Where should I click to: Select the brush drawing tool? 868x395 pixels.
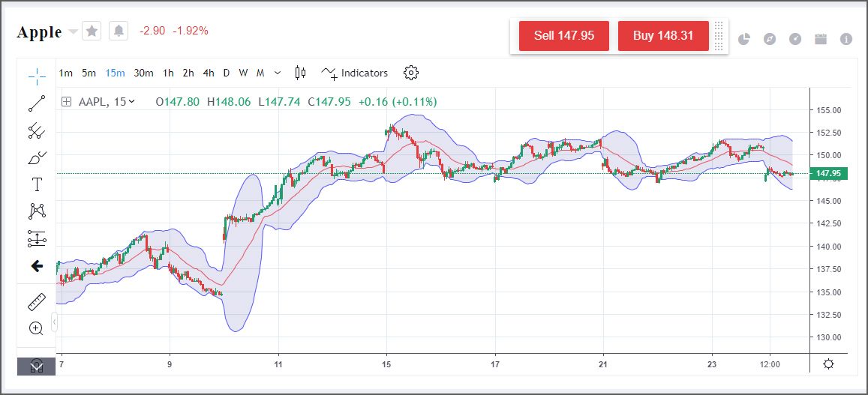(37, 157)
